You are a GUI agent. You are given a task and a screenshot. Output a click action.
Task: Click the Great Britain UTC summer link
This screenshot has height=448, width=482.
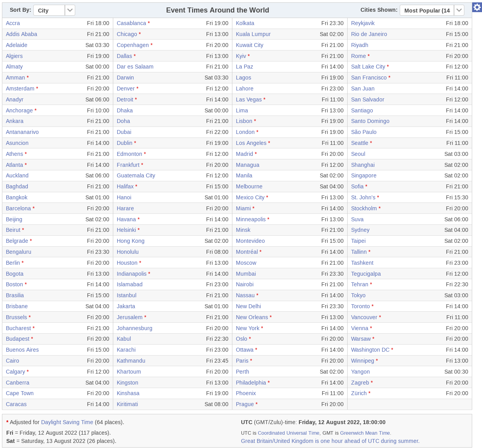click(330, 441)
